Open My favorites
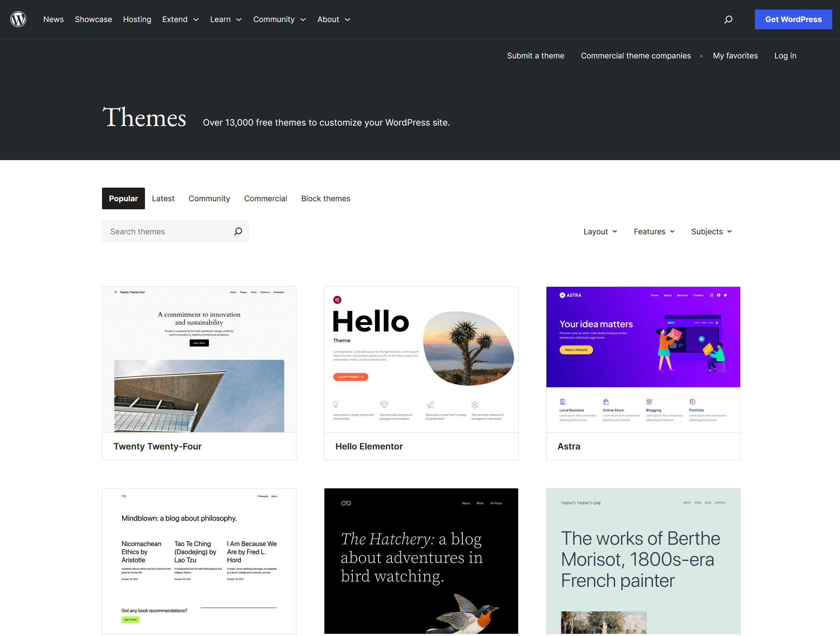840x636 pixels. pyautogui.click(x=735, y=55)
